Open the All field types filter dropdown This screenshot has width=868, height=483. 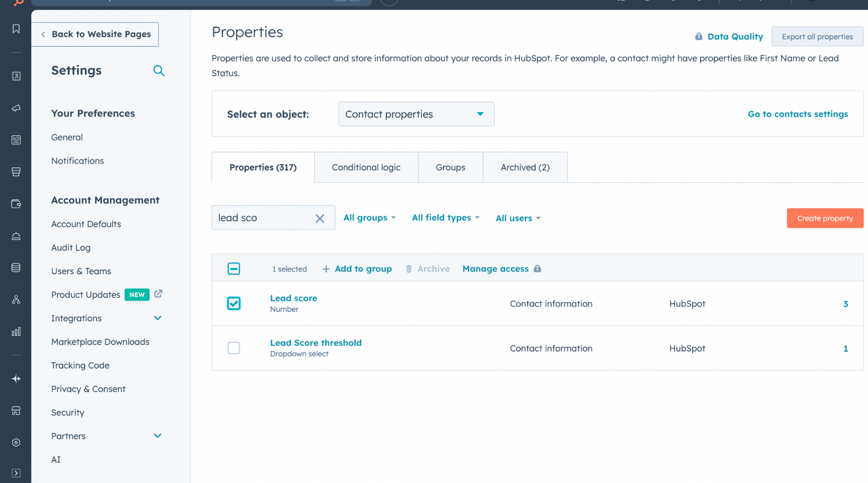click(x=445, y=218)
